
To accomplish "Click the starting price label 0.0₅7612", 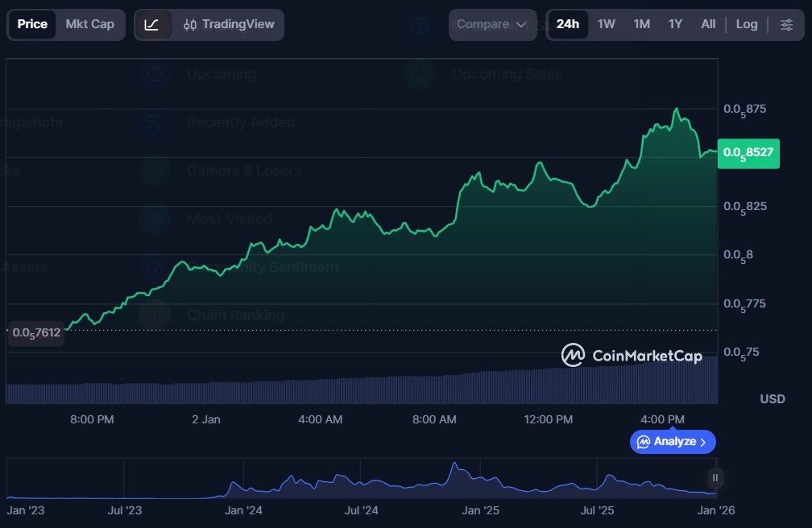I will (x=35, y=332).
